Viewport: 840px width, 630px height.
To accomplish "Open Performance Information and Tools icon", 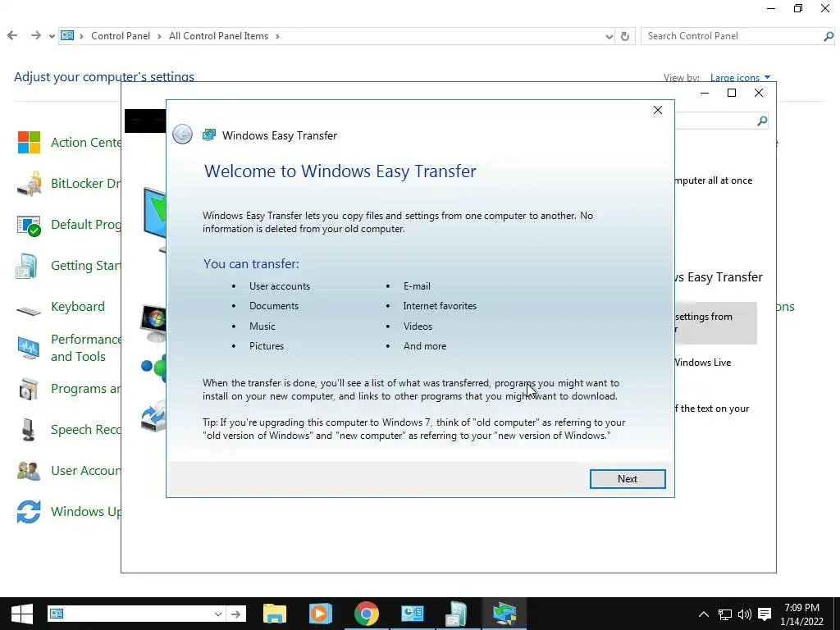I will pyautogui.click(x=29, y=348).
